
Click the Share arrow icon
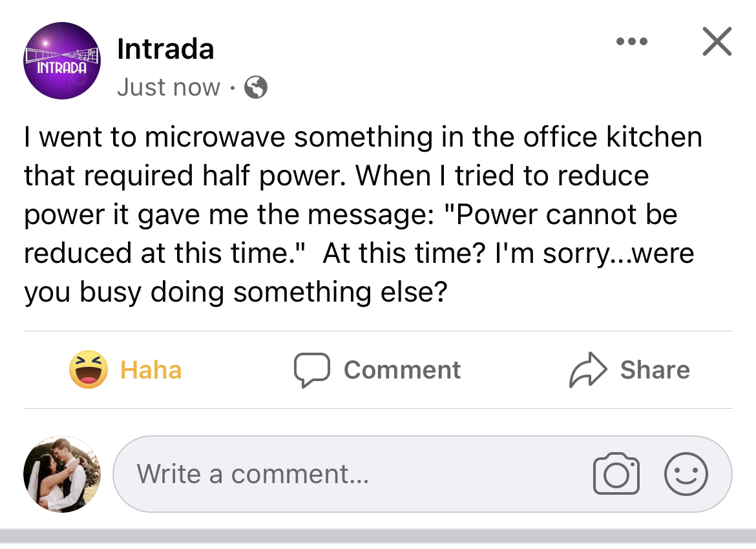click(587, 371)
